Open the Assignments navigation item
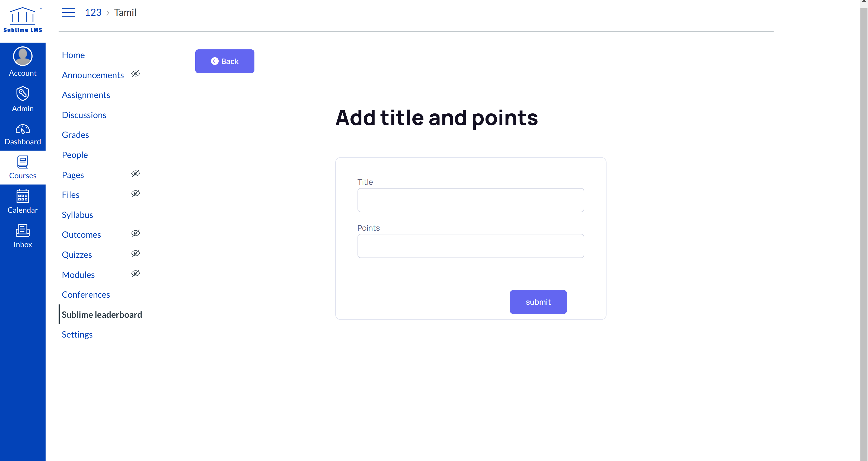The height and width of the screenshot is (461, 868). 86,95
